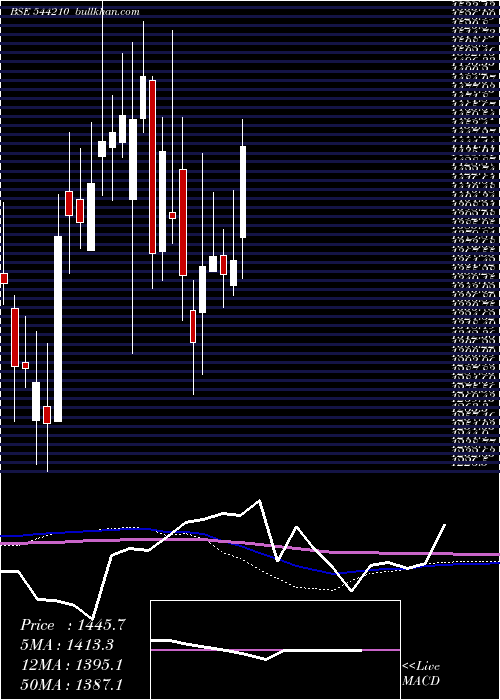The image size is (500, 700).
Task: Click inside the Live MACD inset chart
Action: click(x=275, y=650)
